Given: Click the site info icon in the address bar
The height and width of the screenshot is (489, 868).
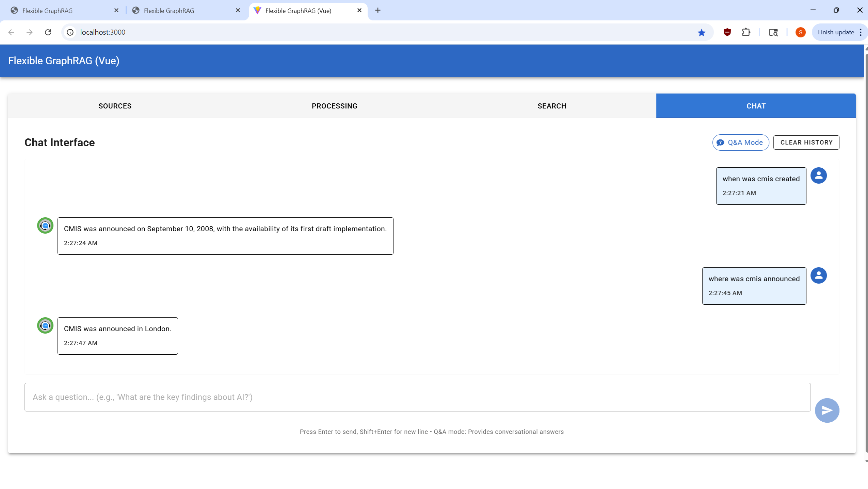Looking at the screenshot, I should coord(70,32).
